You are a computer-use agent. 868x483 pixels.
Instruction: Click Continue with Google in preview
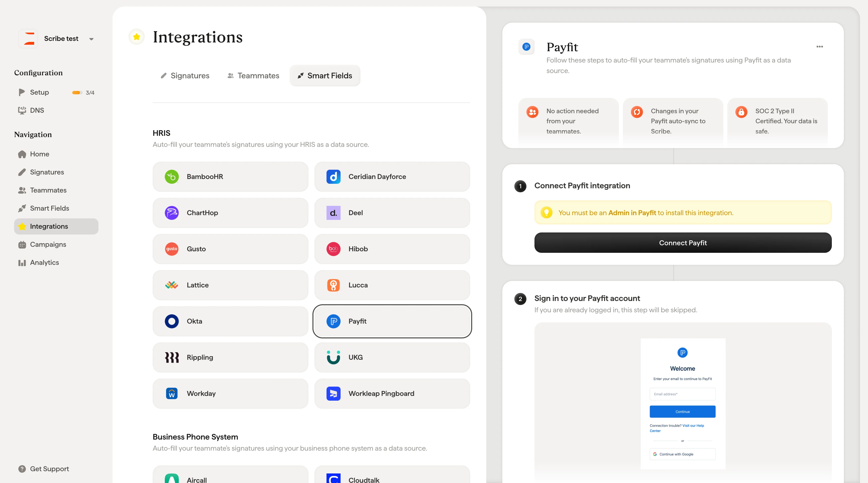682,454
